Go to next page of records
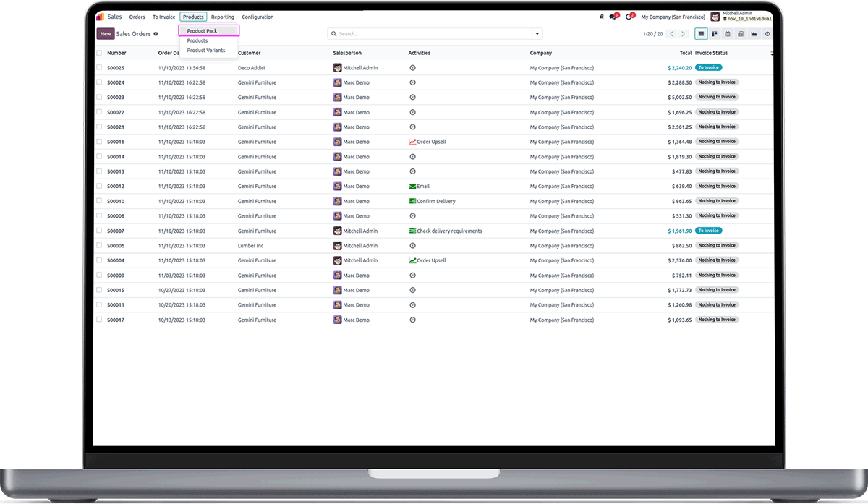This screenshot has width=868, height=504. click(x=683, y=34)
